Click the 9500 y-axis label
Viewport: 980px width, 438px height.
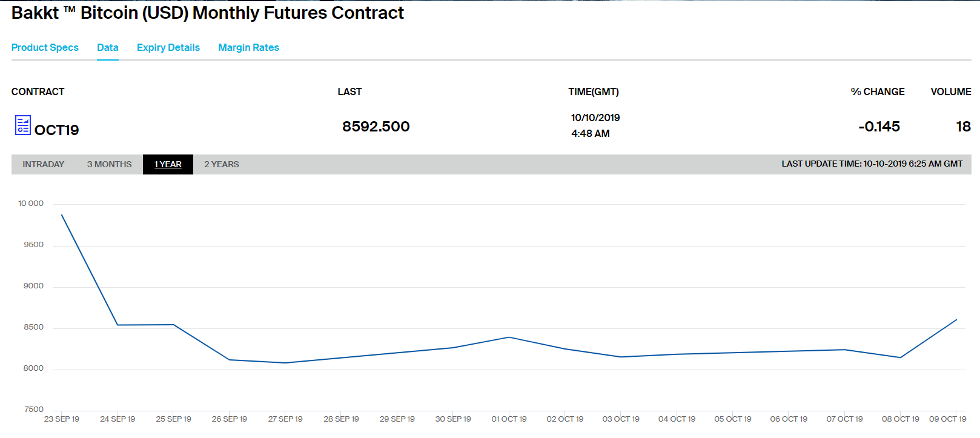34,245
